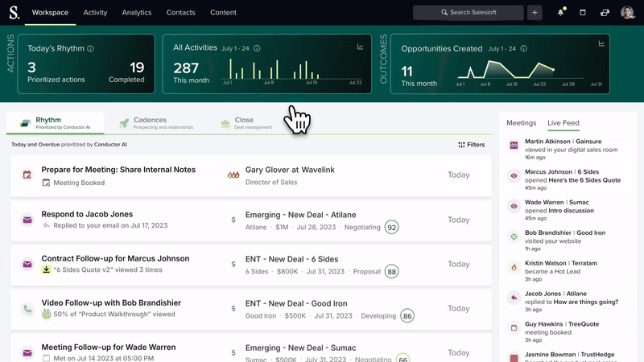This screenshot has width=644, height=362.
Task: Open the Content menu
Action: click(223, 12)
